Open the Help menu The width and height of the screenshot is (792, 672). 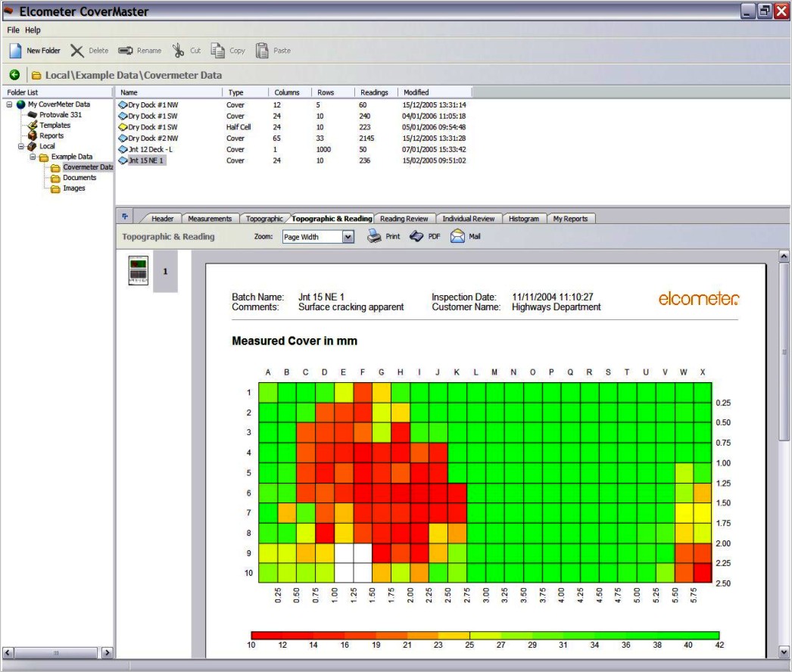[x=33, y=30]
